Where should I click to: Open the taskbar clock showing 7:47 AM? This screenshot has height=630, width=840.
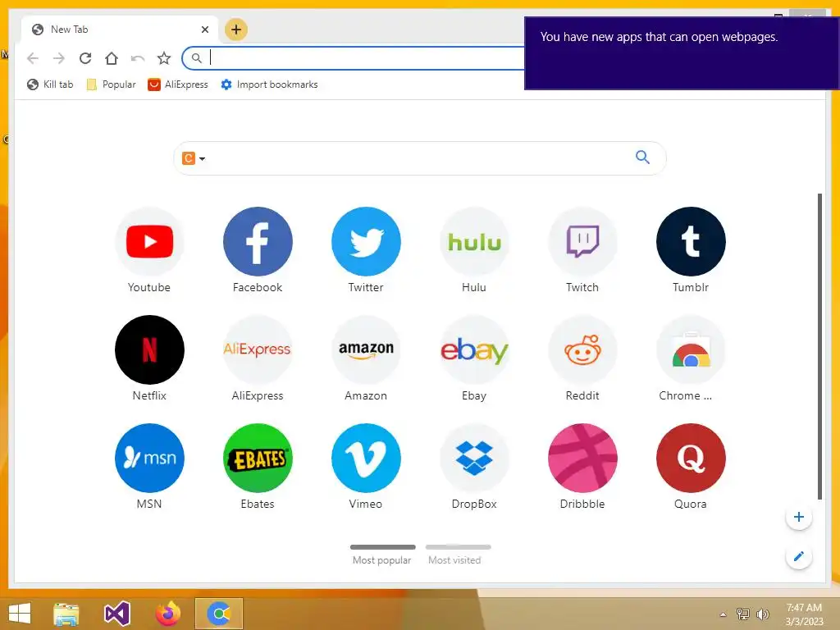pyautogui.click(x=804, y=614)
